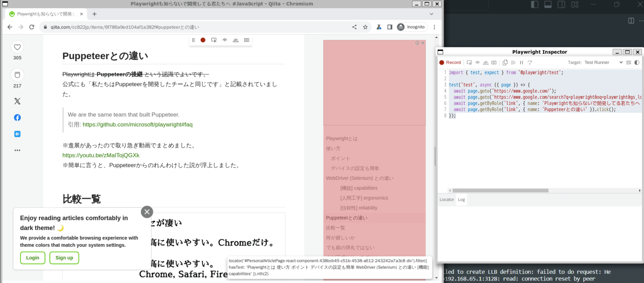Viewport: 644px width, 283px height.
Task: Click 'ab' assert text in floating toolbar
Action: [236, 40]
